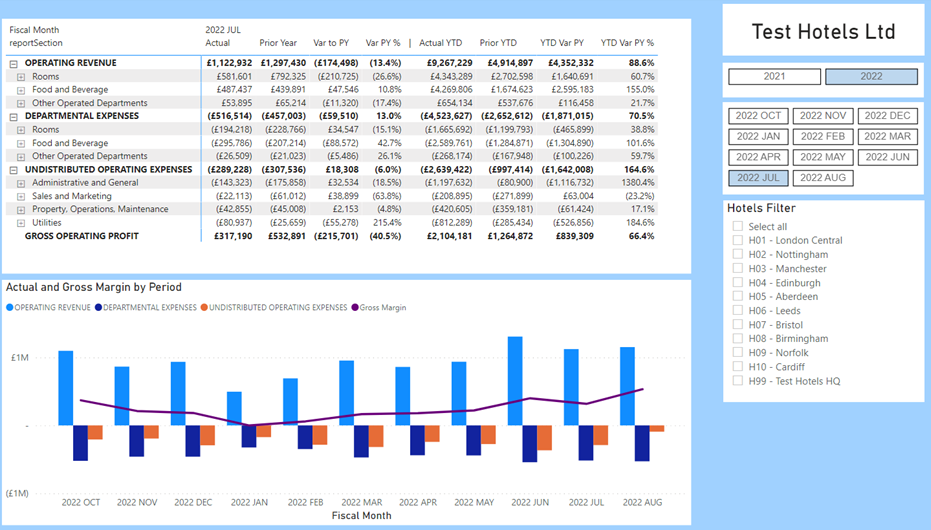The width and height of the screenshot is (931, 530).
Task: Click OPERATING REVENUE legend dot in chart
Action: click(10, 308)
